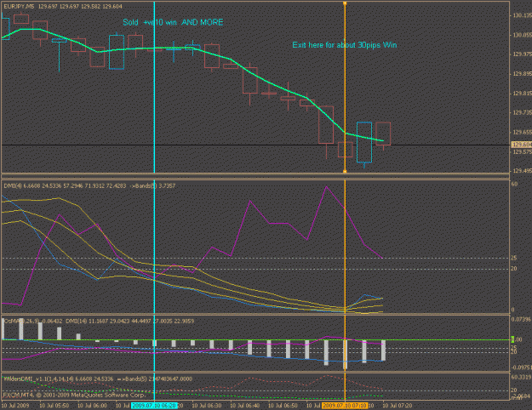Click the 0.07396 OsMA scale value

pos(521,320)
